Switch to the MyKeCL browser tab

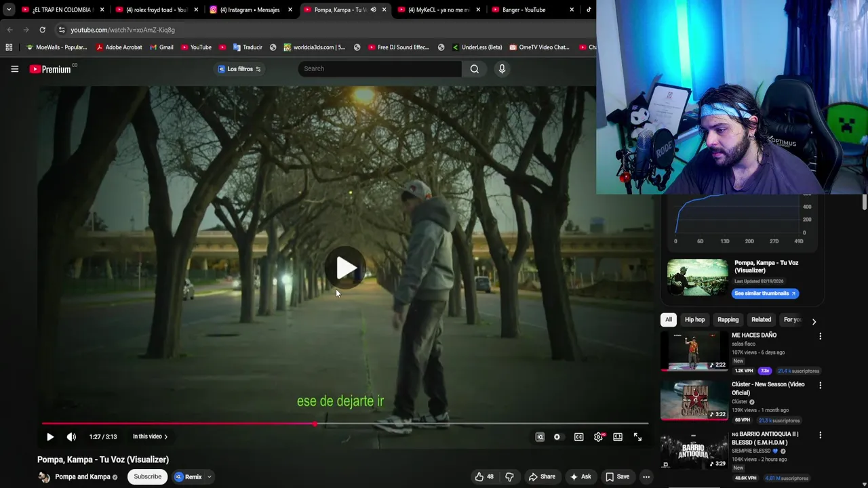pos(439,9)
